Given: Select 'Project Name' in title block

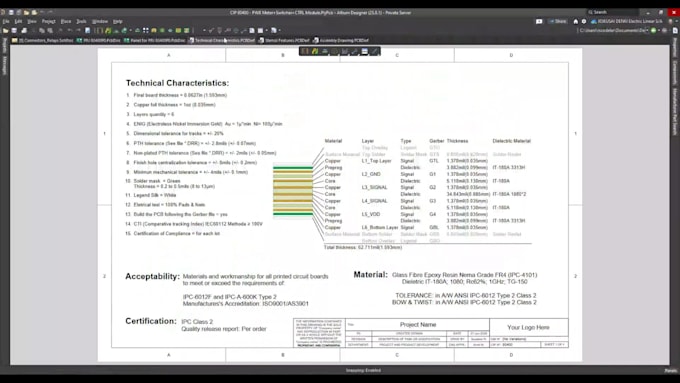Looking at the screenshot, I should click(418, 324).
